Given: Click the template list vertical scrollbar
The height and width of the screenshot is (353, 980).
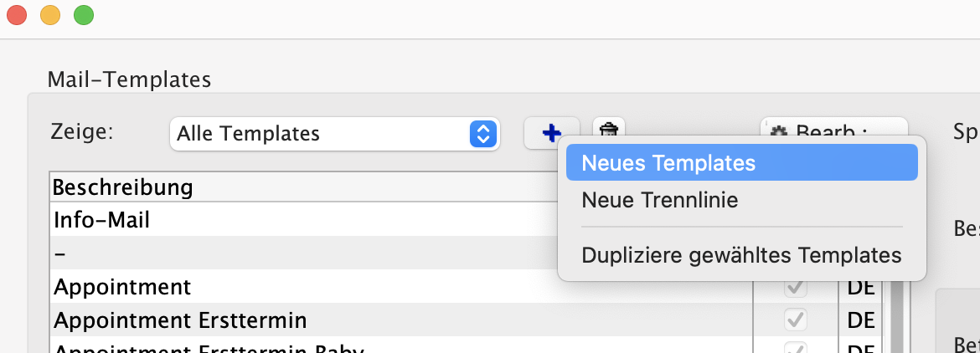Looking at the screenshot, I should click(x=895, y=318).
